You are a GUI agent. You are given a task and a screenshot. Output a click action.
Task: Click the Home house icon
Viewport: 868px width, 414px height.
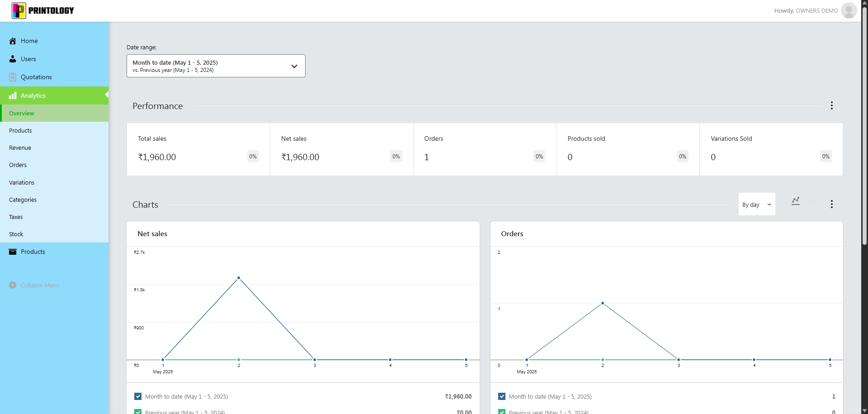tap(13, 41)
